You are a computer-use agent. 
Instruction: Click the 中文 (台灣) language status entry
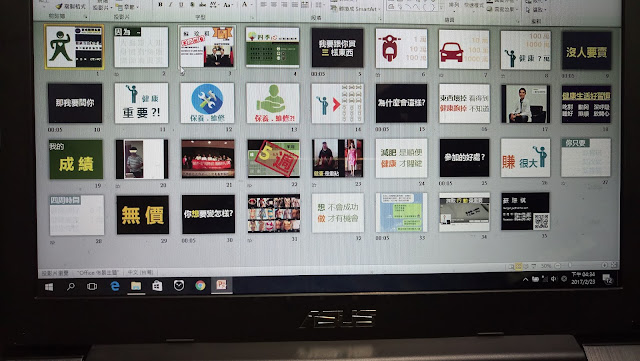(140, 272)
